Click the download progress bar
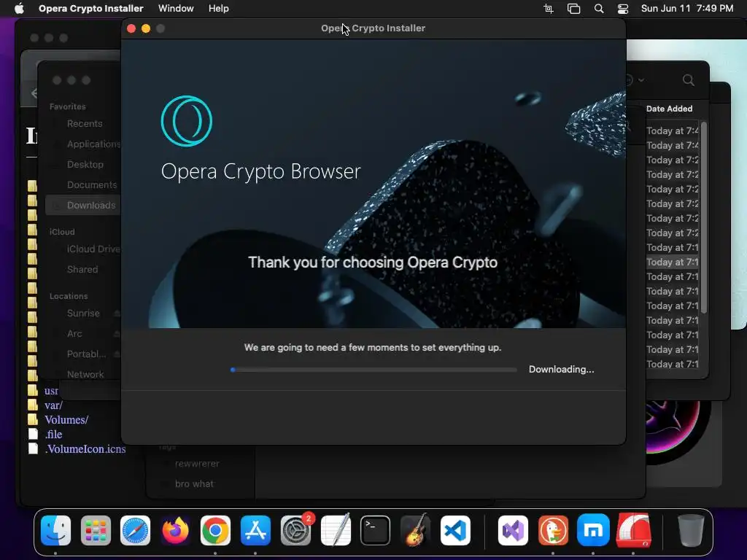747x560 pixels. coord(373,370)
